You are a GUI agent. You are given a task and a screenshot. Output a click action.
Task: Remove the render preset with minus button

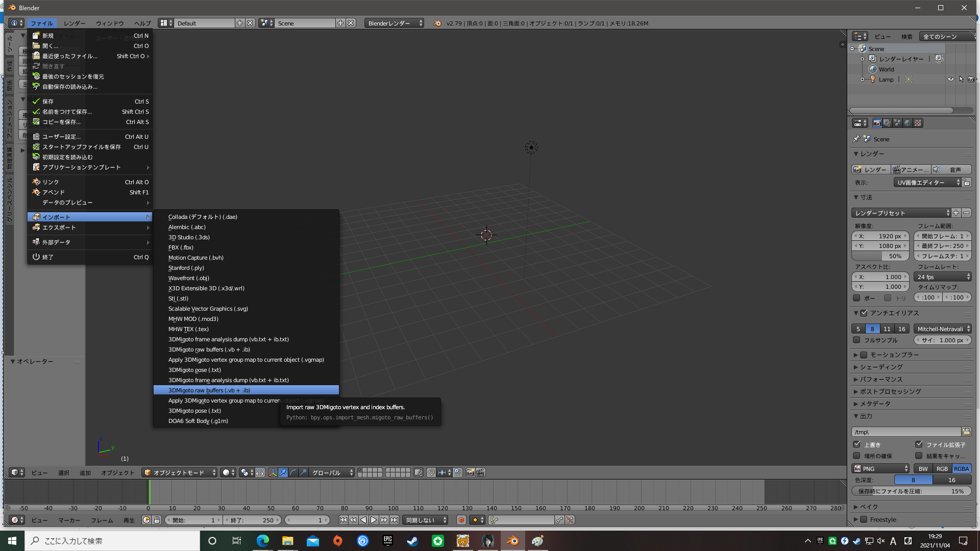pyautogui.click(x=966, y=213)
